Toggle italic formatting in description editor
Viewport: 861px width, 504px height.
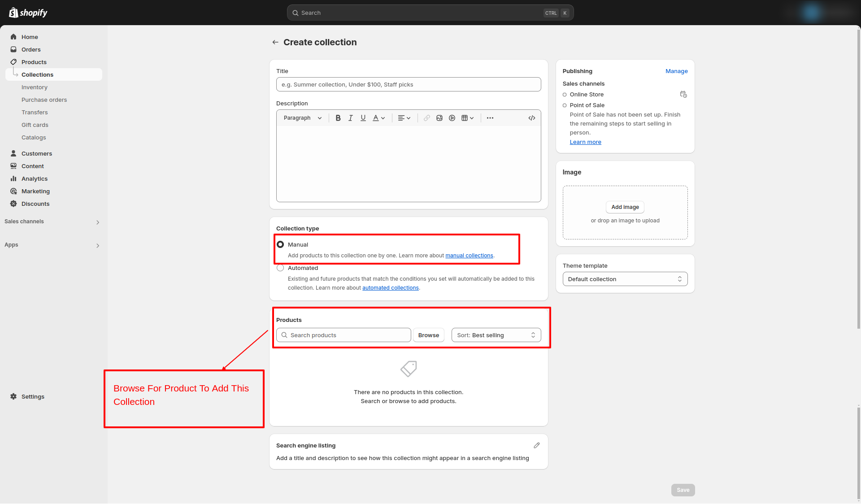click(x=351, y=118)
